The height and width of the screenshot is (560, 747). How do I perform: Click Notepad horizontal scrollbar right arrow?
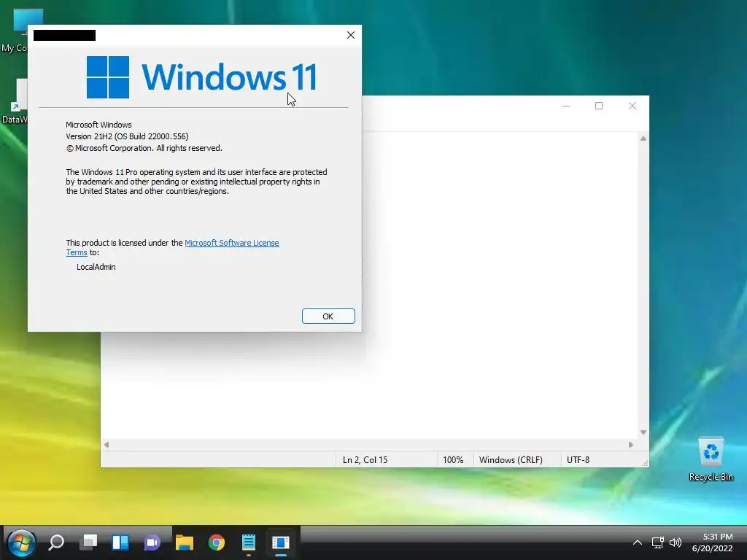pyautogui.click(x=631, y=445)
